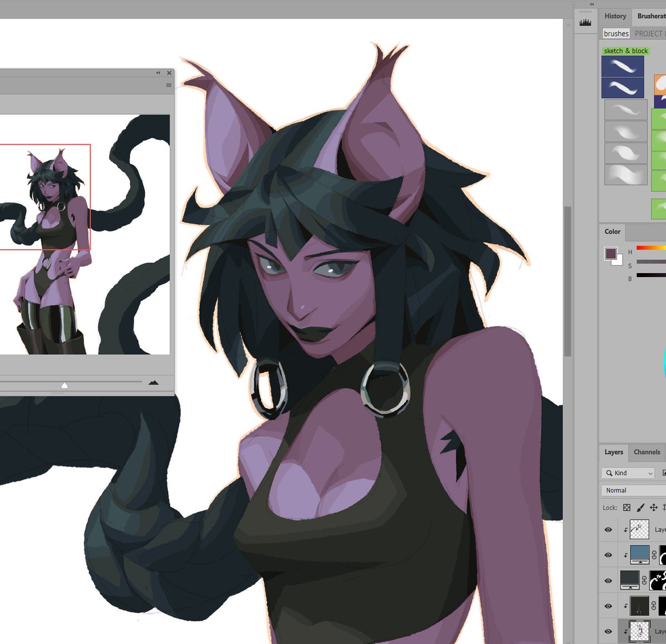Open the Histogram panel icon
Viewport: 666px width, 644px height.
585,23
